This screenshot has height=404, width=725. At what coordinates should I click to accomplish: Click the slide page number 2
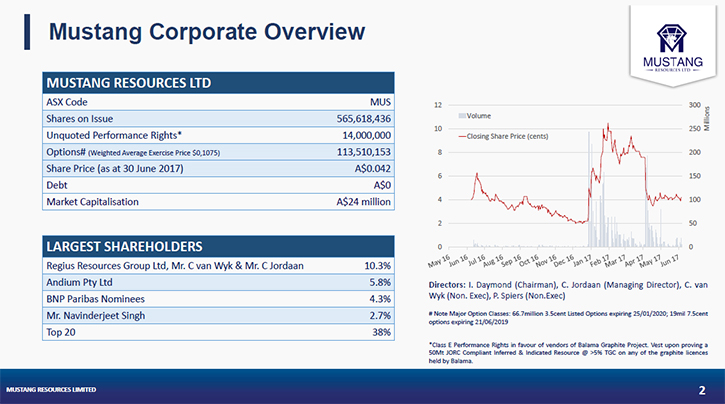pyautogui.click(x=702, y=391)
